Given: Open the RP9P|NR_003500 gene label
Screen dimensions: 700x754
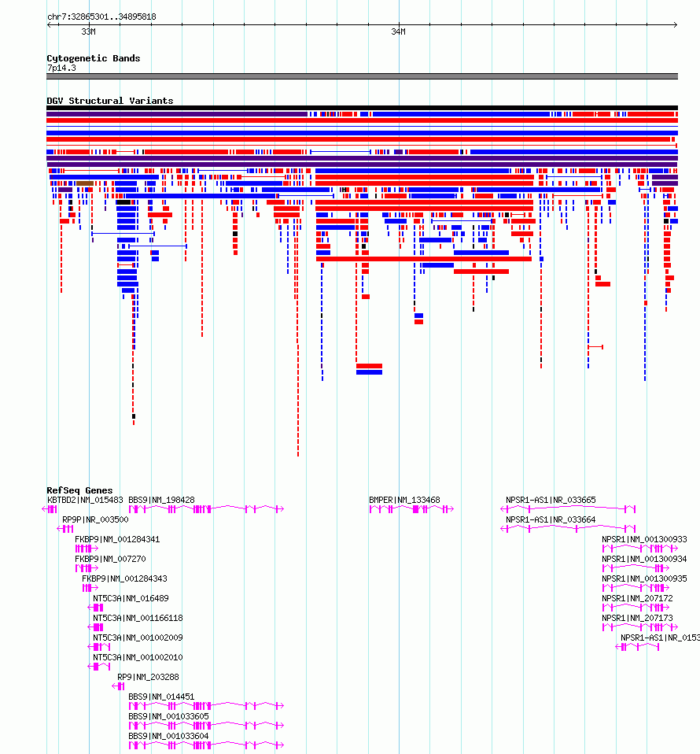Looking at the screenshot, I should [x=96, y=519].
